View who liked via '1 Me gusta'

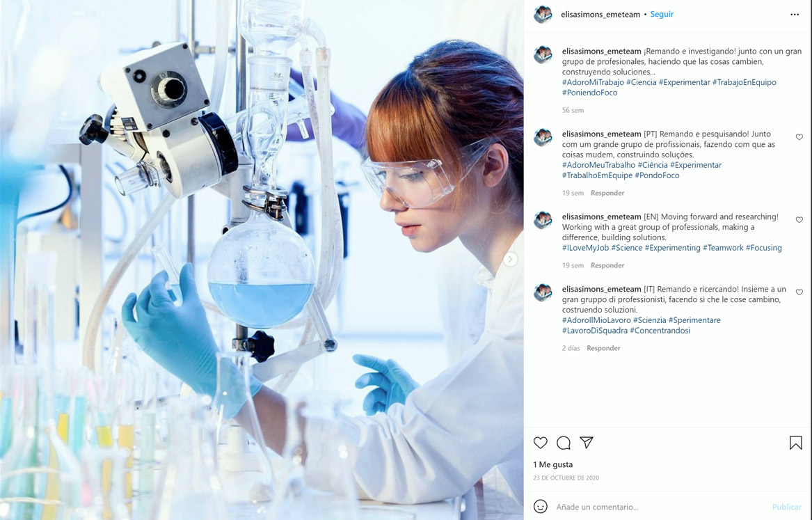553,464
